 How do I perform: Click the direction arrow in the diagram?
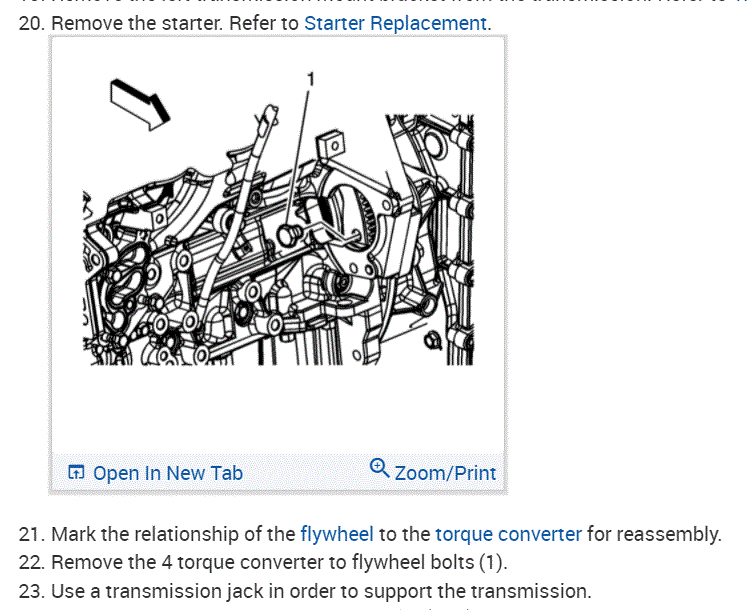click(x=139, y=105)
